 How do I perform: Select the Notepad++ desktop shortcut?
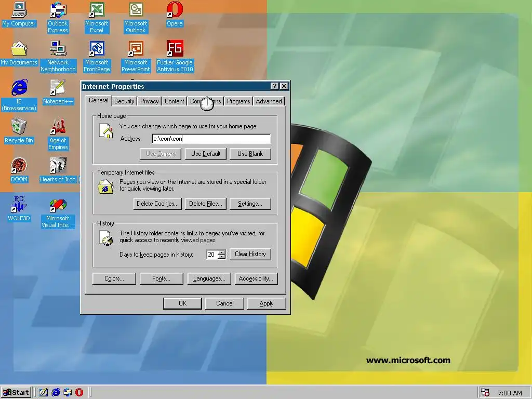(x=58, y=92)
